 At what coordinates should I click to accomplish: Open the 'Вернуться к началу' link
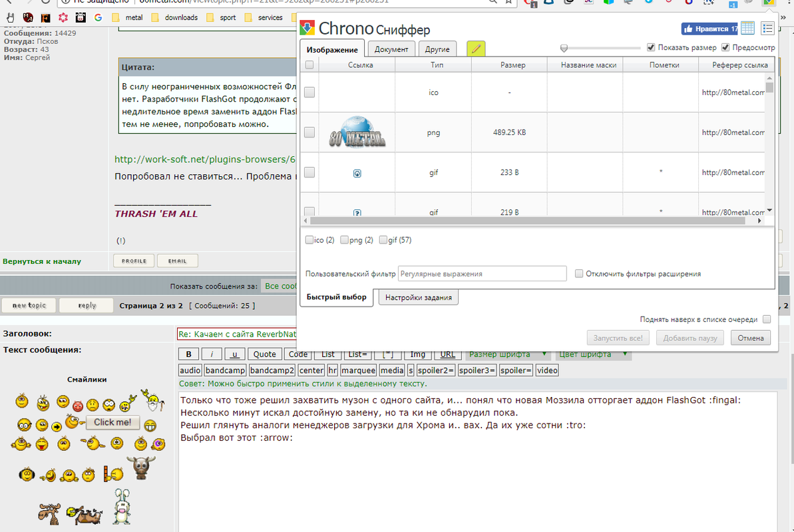tap(41, 261)
